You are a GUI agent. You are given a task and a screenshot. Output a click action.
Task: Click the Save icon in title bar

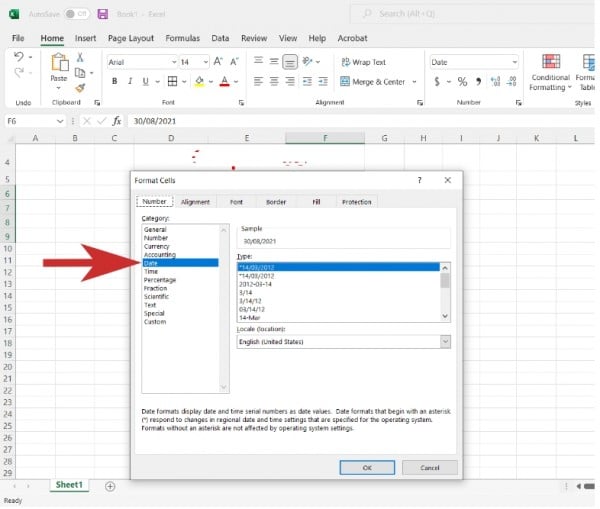(x=103, y=14)
